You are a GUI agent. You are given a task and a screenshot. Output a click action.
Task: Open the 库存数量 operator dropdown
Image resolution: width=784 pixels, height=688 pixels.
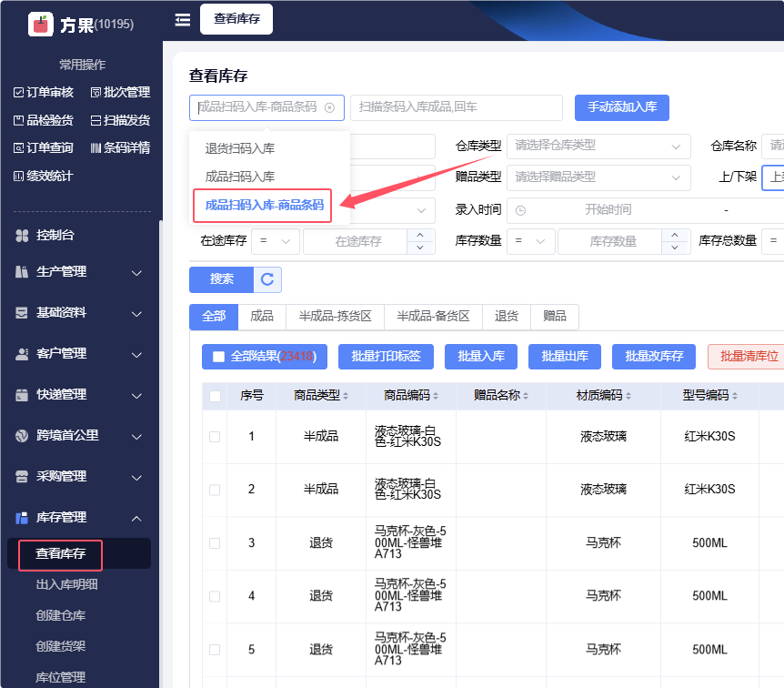click(x=530, y=242)
